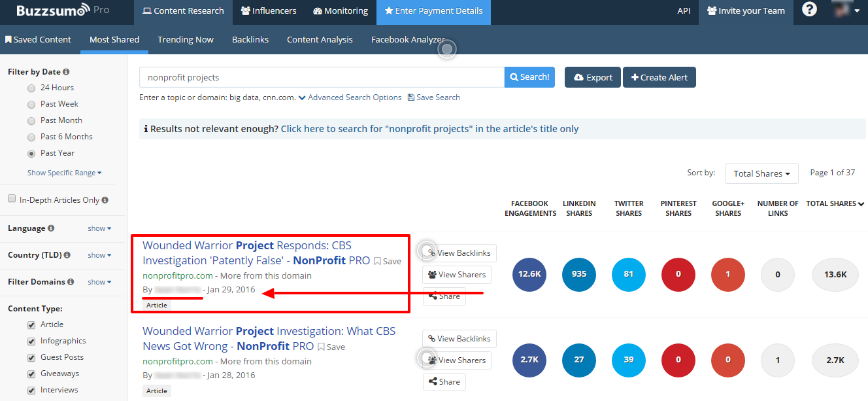Uncheck the Article content type
Screen dimensions: 868x401
(x=31, y=324)
